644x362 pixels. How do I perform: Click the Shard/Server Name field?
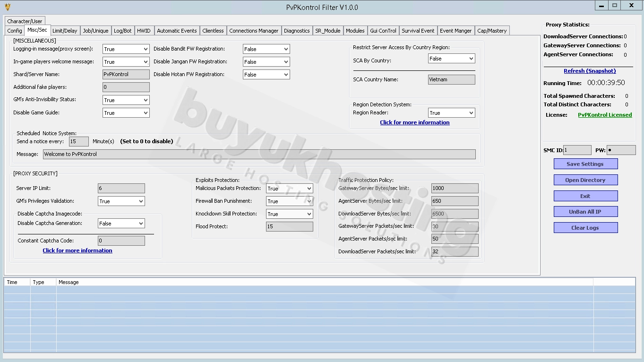point(126,75)
